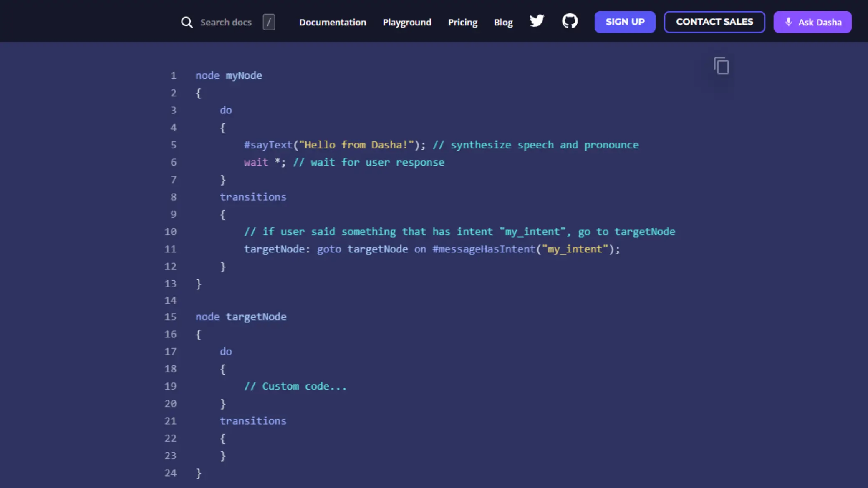Click the 'Custom code...' comment line

(x=295, y=386)
